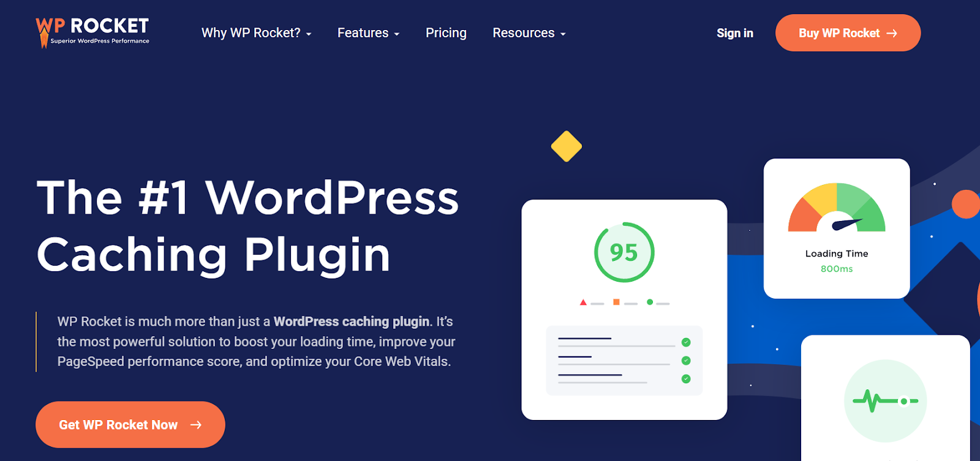Image resolution: width=980 pixels, height=461 pixels.
Task: Click the second green checkmark in list
Action: 686,361
